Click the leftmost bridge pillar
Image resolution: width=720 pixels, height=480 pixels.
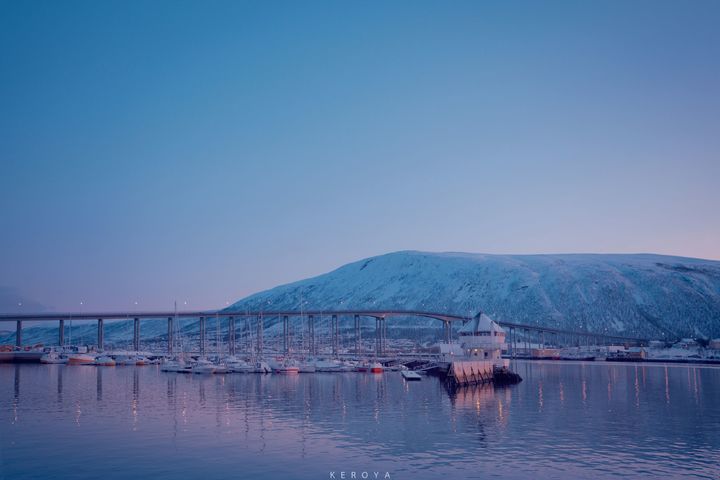coord(18,332)
